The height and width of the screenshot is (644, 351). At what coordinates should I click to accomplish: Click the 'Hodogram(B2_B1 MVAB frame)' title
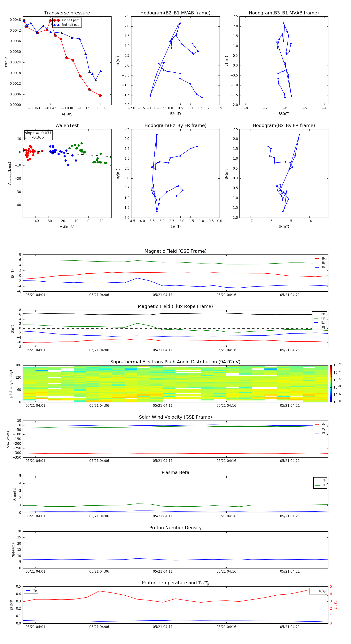(x=175, y=13)
